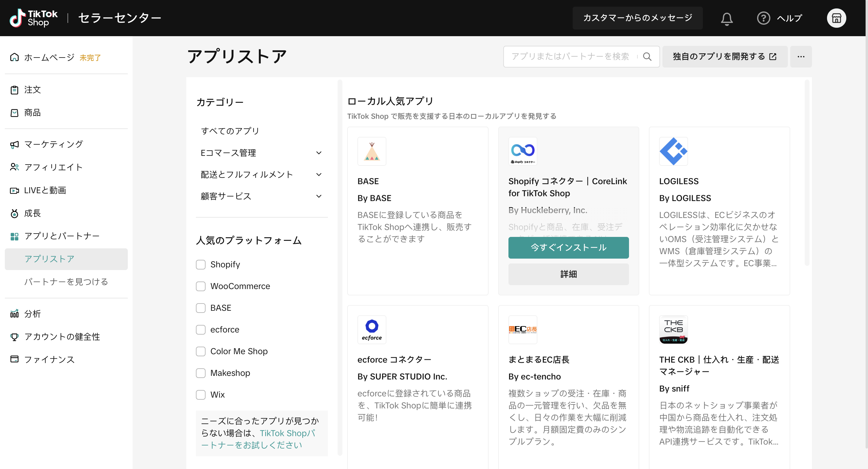Tick the Wix platform checkbox
This screenshot has width=868, height=469.
tap(201, 395)
